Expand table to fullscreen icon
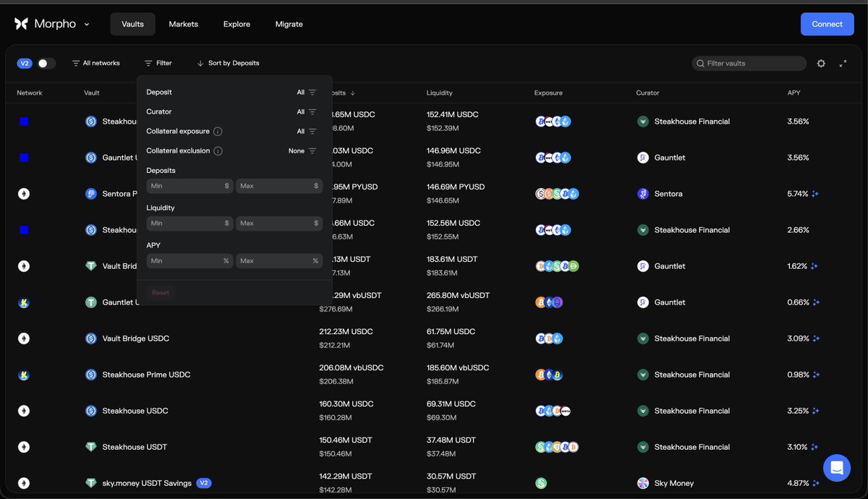 click(843, 64)
